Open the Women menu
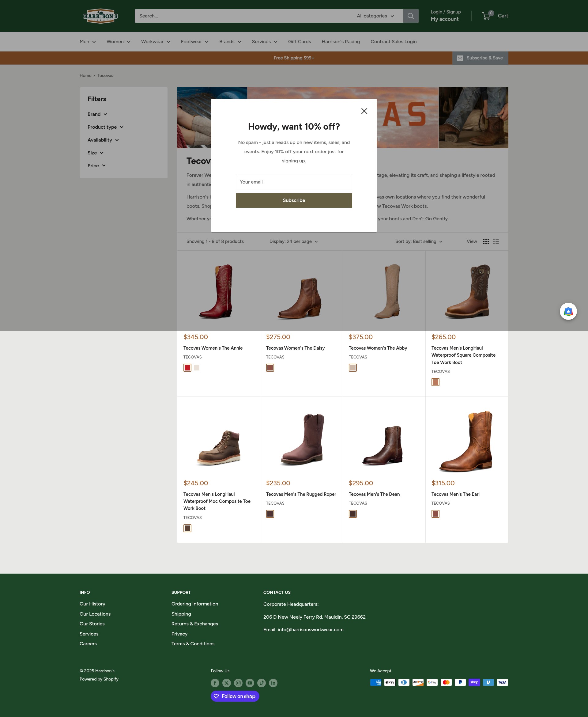588x717 pixels. 118,42
